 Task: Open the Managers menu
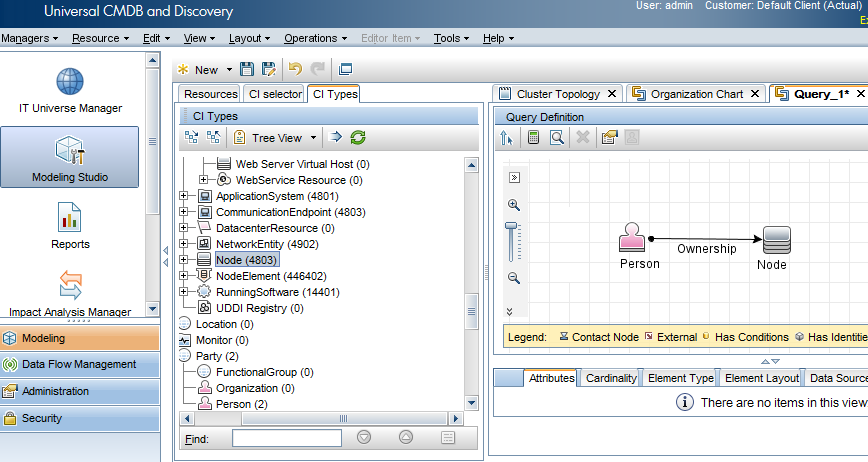[x=29, y=38]
